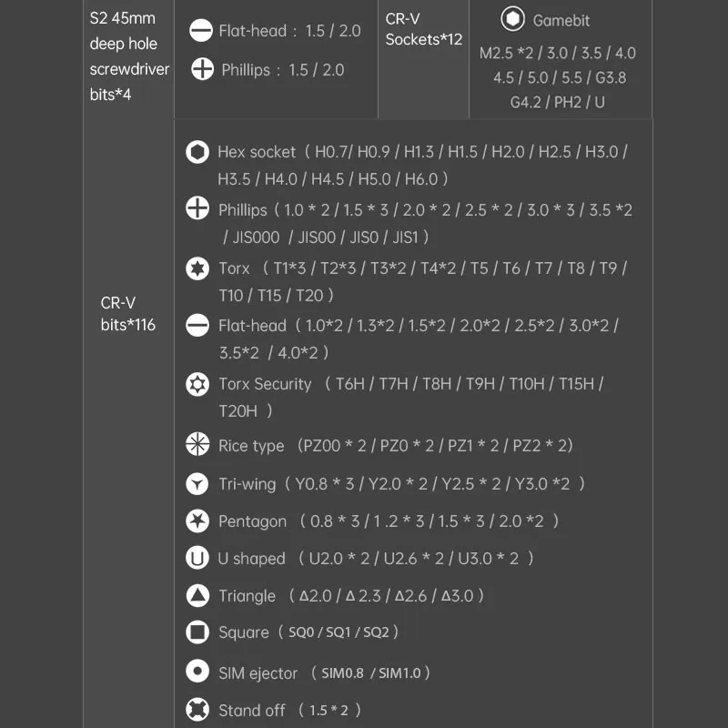This screenshot has width=728, height=728.
Task: Select the Flat-head icon in CR-V bits list
Action: (197, 325)
